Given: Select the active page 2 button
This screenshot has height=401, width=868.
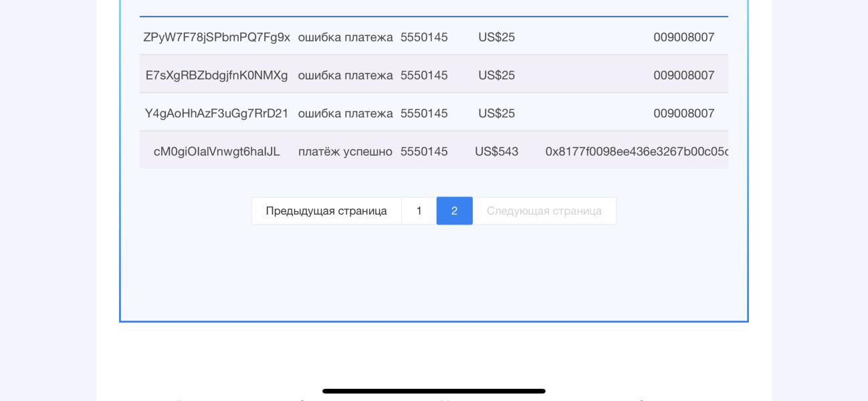Looking at the screenshot, I should pos(454,211).
